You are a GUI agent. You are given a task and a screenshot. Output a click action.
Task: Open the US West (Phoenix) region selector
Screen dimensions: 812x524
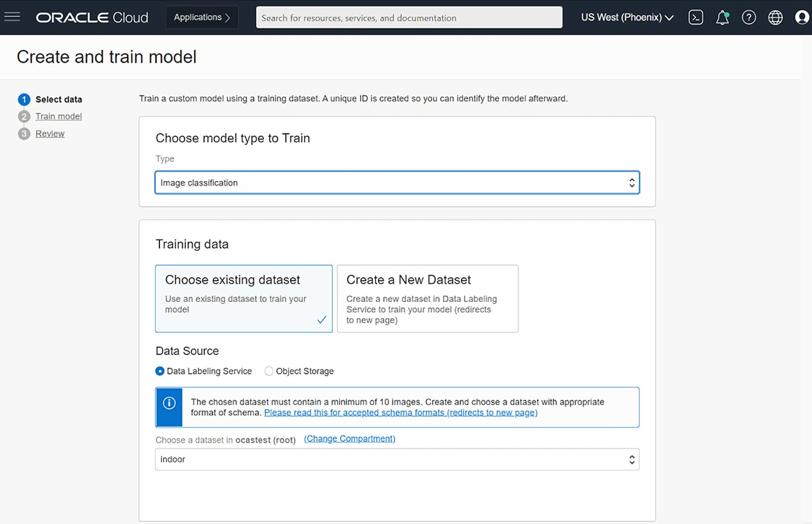(627, 18)
